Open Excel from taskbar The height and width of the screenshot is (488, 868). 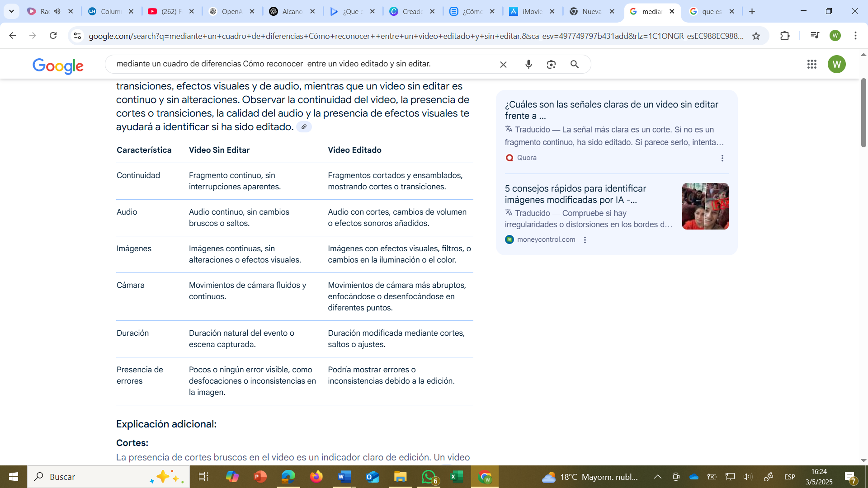pyautogui.click(x=457, y=477)
